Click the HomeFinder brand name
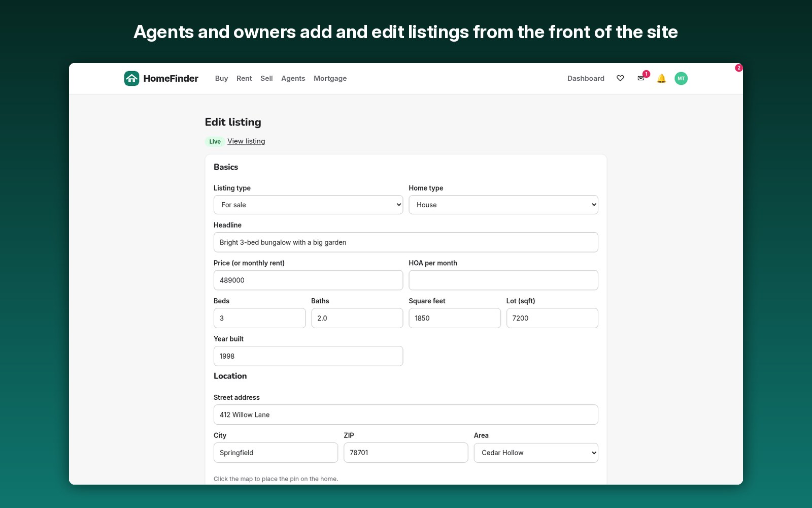Viewport: 812px width, 508px height. (x=171, y=78)
